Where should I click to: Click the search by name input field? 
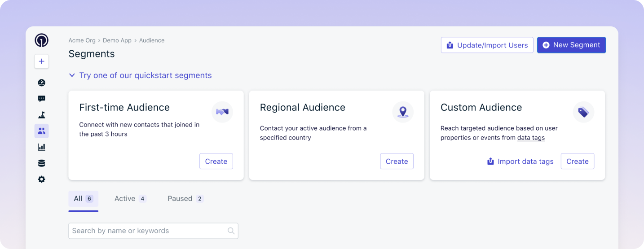(148, 231)
